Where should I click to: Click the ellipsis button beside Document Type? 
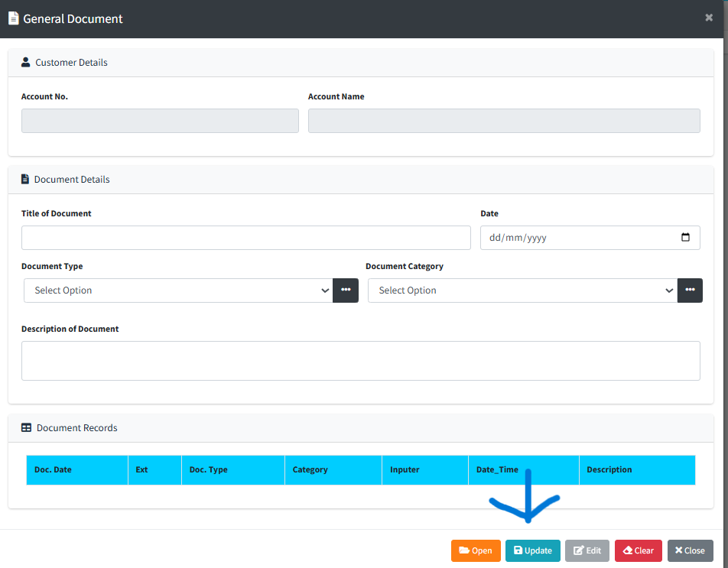point(346,290)
